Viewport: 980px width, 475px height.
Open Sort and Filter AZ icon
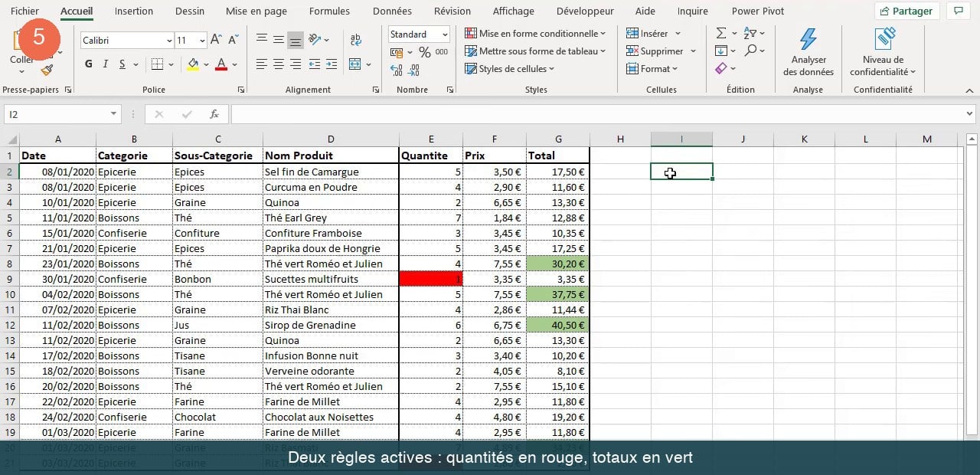click(x=750, y=34)
